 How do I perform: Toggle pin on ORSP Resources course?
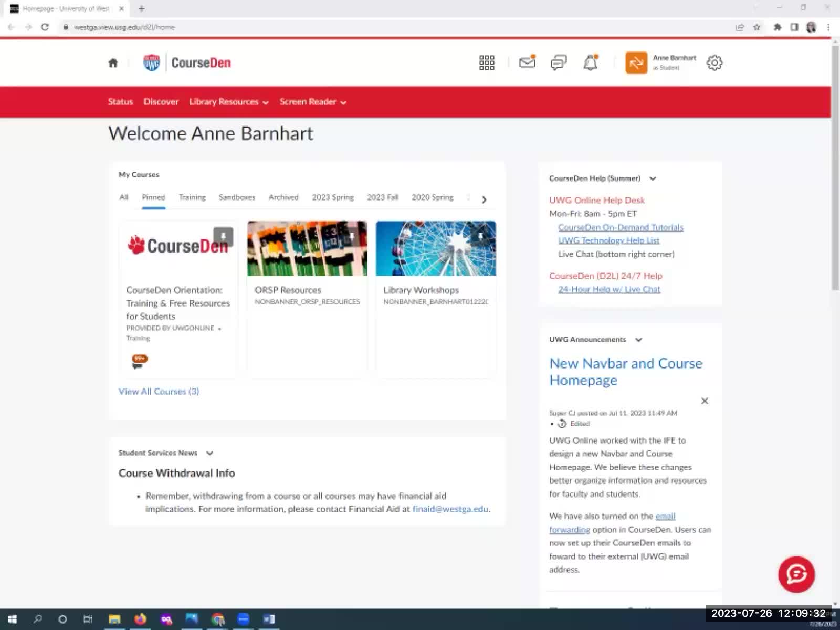click(352, 237)
